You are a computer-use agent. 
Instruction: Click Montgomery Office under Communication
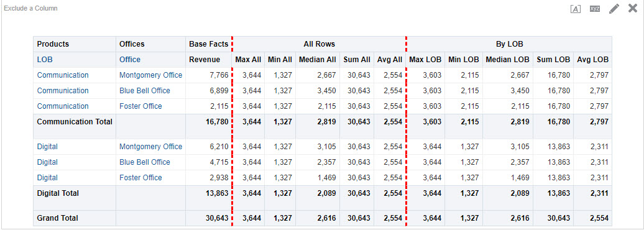[x=150, y=75]
